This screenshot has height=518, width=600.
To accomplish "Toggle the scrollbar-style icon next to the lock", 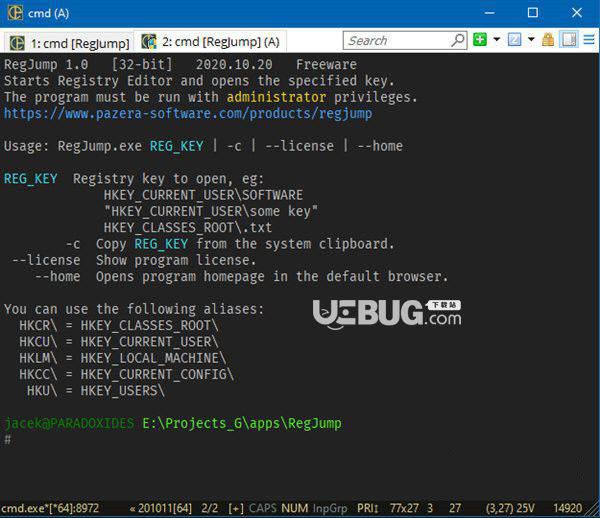I will 569,39.
